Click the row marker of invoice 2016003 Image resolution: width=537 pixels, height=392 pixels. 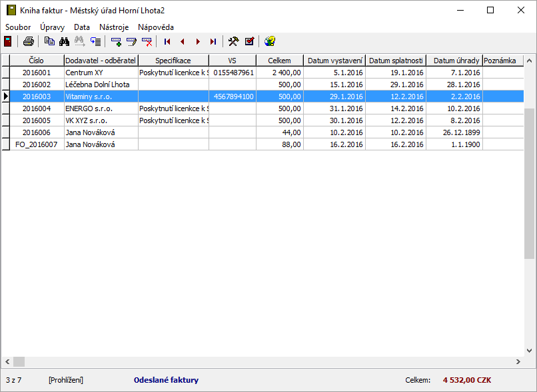tap(5, 97)
